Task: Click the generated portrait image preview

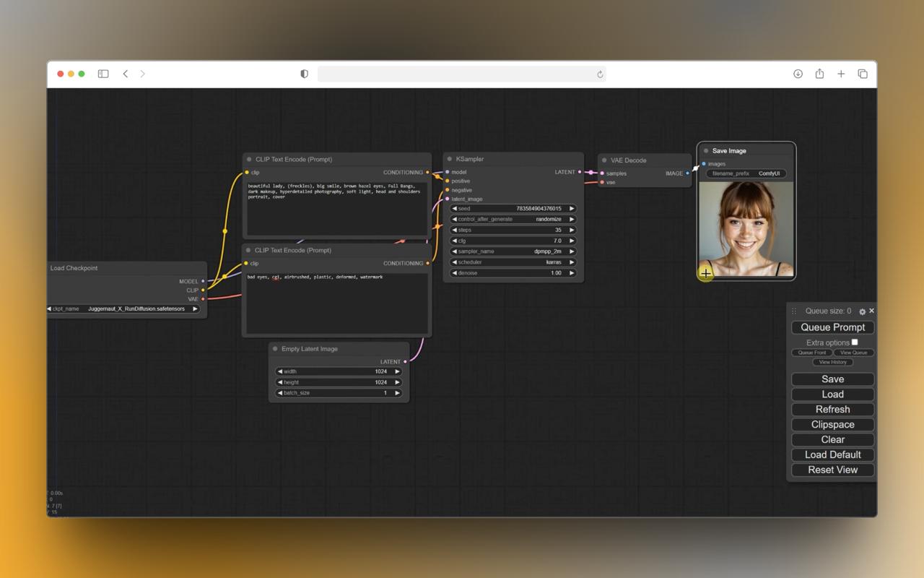Action: tap(746, 228)
